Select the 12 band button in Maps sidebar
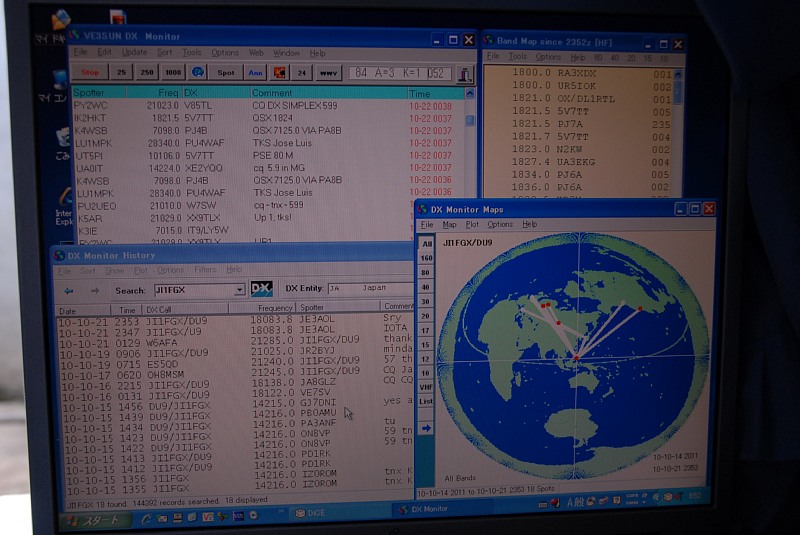 (426, 359)
